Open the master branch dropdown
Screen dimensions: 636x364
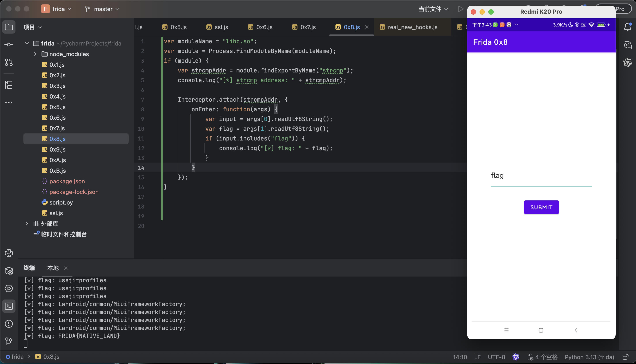pos(102,9)
